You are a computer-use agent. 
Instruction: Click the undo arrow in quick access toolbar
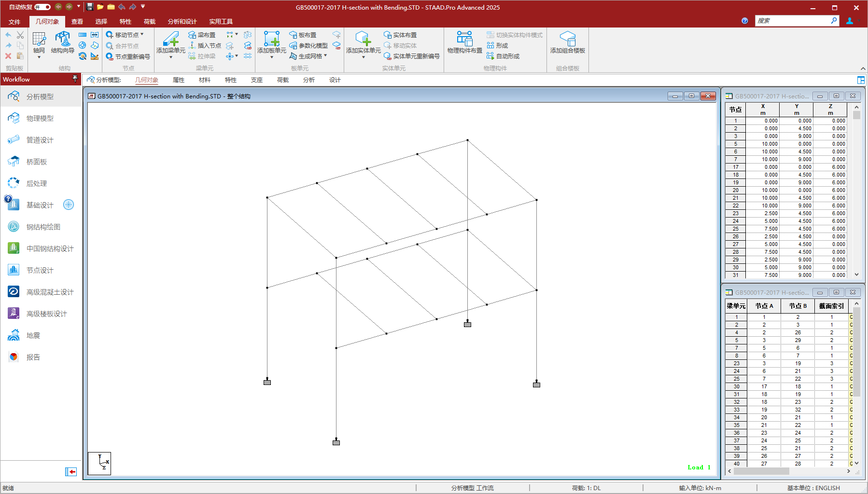122,7
